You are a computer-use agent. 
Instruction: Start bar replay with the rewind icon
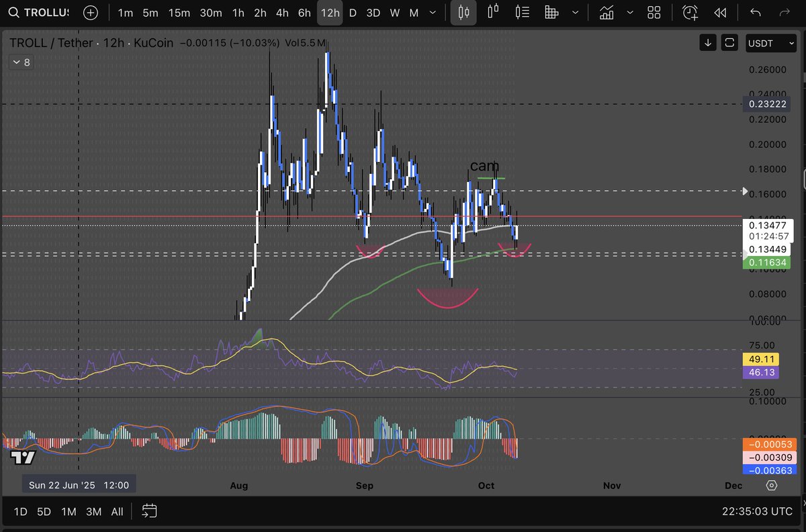(720, 13)
